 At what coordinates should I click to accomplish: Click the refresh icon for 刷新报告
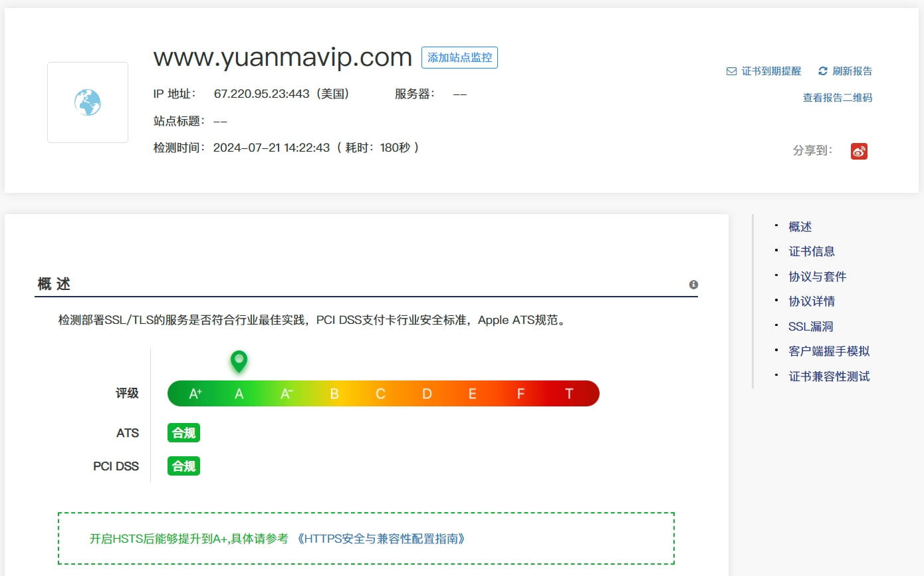click(822, 71)
